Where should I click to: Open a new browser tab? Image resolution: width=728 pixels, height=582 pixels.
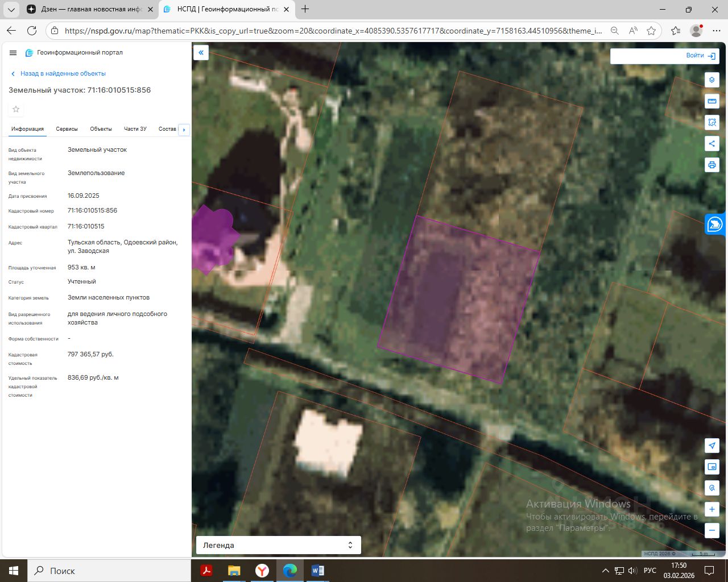click(305, 9)
